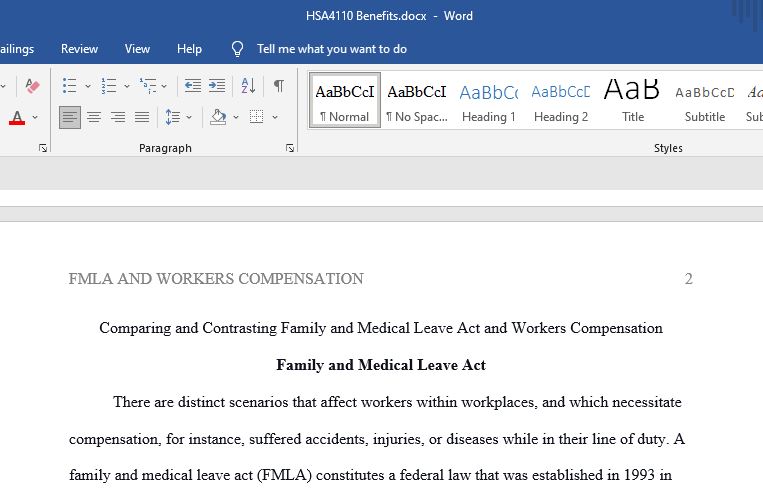
Task: Toggle Justify paragraph alignment
Action: [x=142, y=117]
